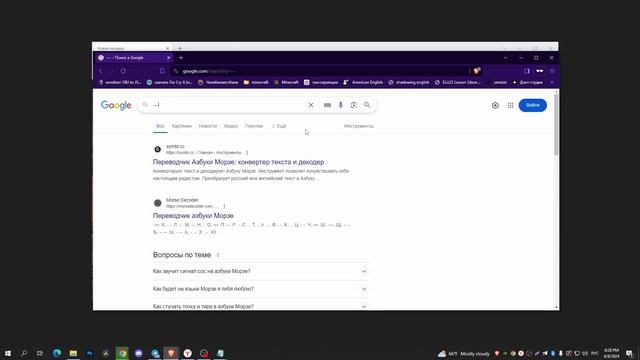Switch to the Картинки tab
This screenshot has width=640, height=360.
point(182,126)
